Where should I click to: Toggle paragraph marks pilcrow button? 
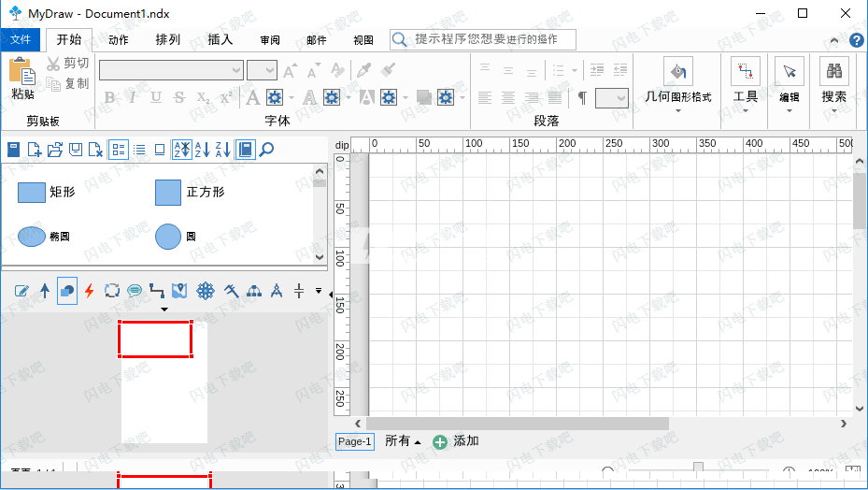[582, 98]
